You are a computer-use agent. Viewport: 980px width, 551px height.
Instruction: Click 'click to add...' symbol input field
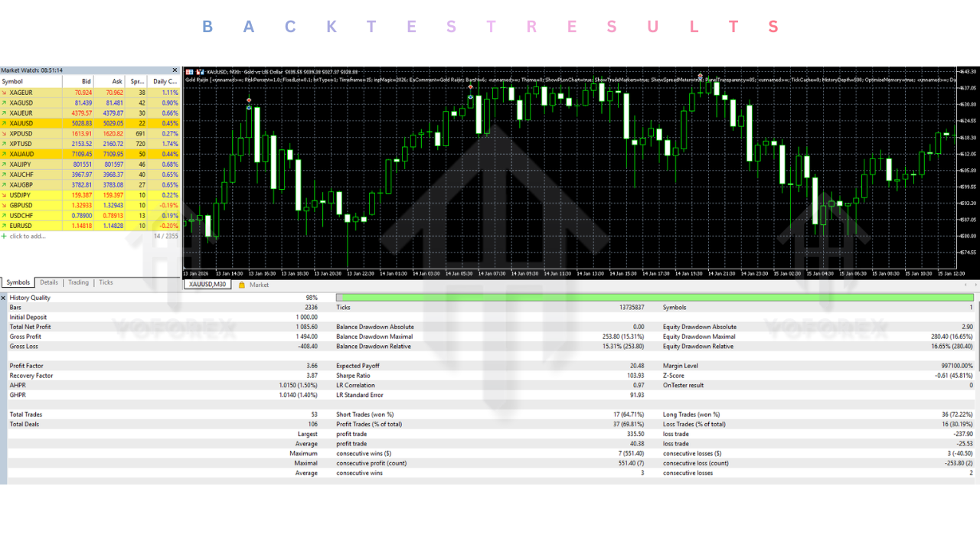(28, 236)
